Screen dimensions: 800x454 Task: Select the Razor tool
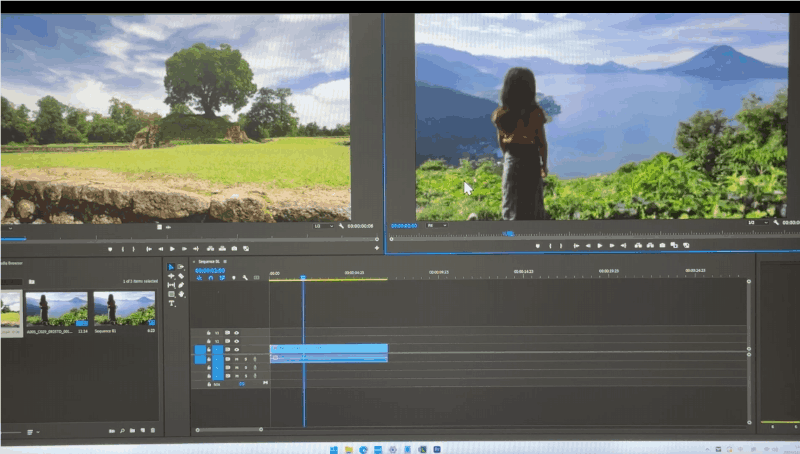click(181, 276)
